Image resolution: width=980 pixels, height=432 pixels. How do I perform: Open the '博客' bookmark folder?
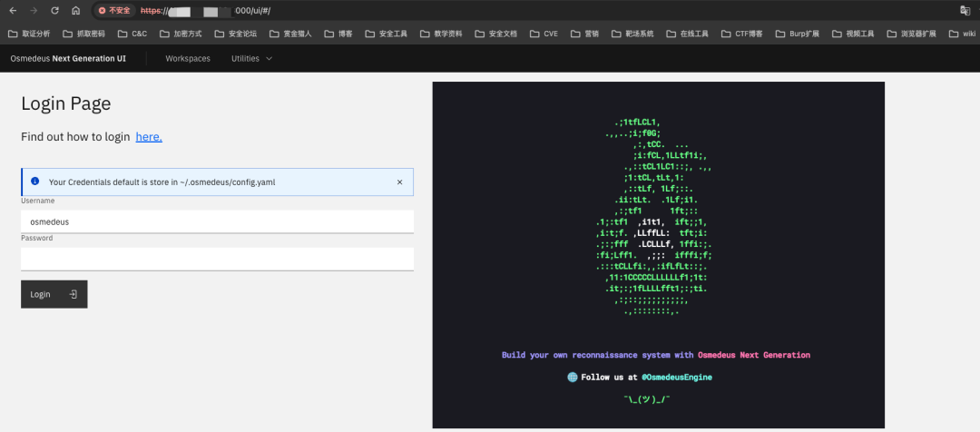[338, 34]
